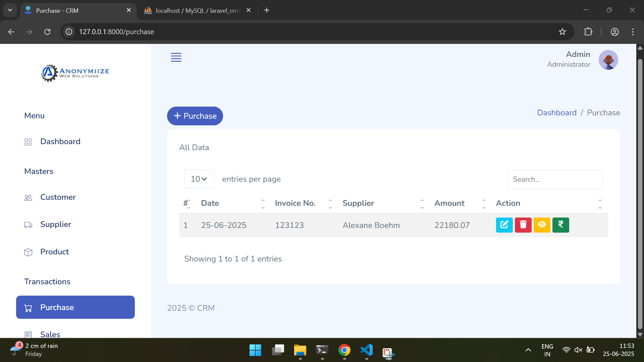Close the Purchase - CRM tab
The image size is (644, 362).
128,10
